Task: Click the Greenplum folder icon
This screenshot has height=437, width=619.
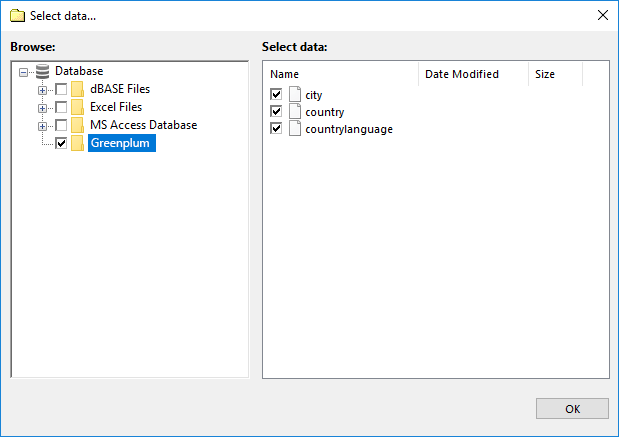Action: pyautogui.click(x=77, y=143)
